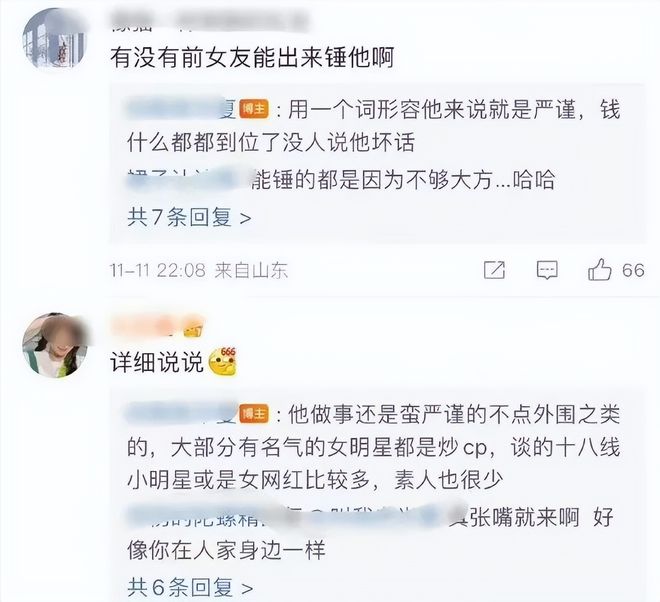This screenshot has width=660, height=602.
Task: Open first commenter's avatar profile
Action: [x=54, y=39]
